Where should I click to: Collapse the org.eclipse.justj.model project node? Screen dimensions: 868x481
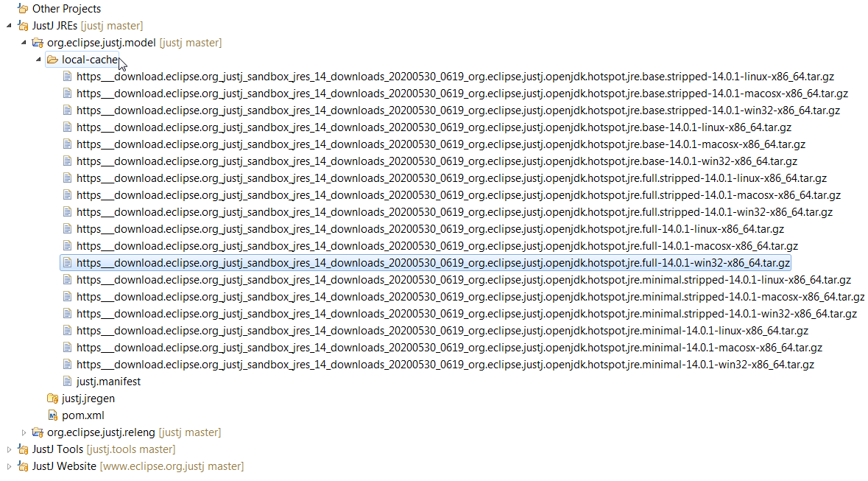pos(24,43)
